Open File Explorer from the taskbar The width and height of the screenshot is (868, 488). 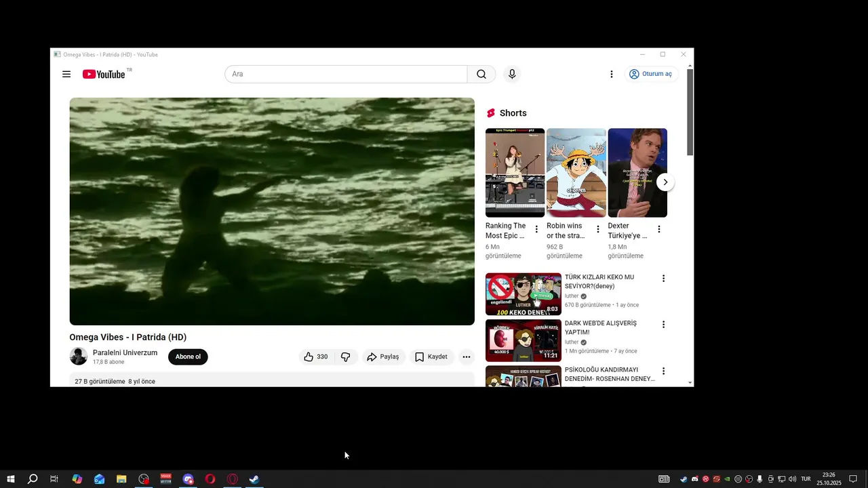(x=121, y=479)
